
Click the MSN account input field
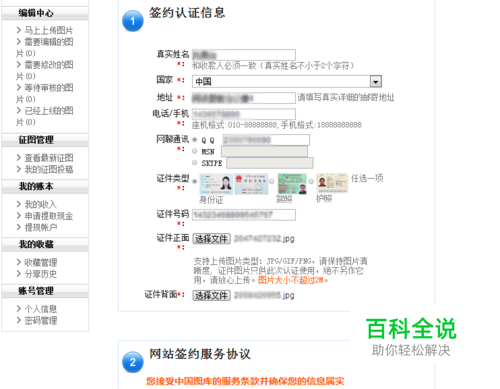(x=265, y=151)
